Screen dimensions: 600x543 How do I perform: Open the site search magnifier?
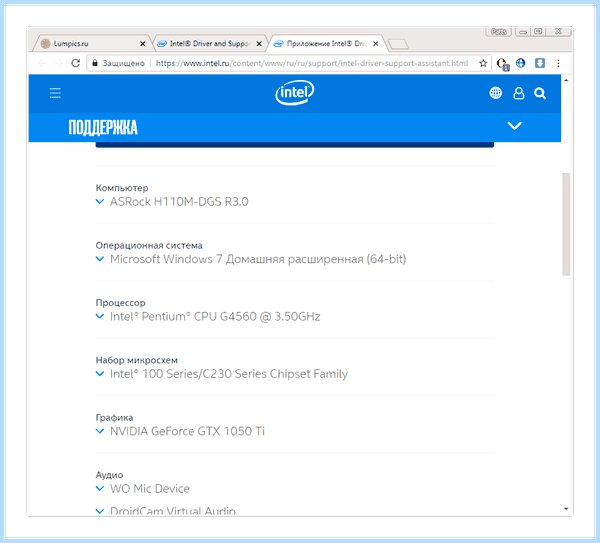(x=540, y=93)
